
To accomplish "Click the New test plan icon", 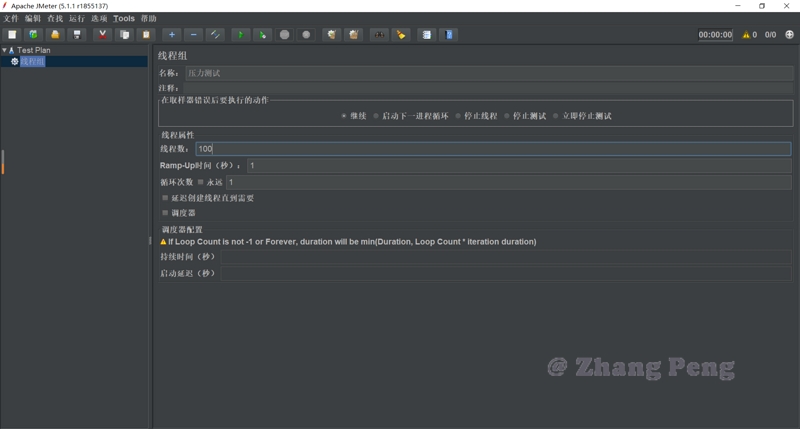I will [12, 34].
